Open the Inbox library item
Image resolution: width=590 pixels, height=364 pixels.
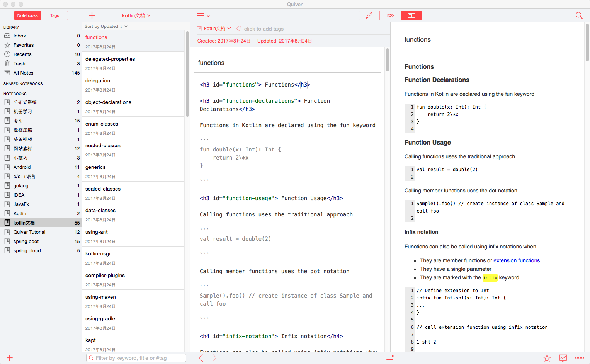click(41, 36)
